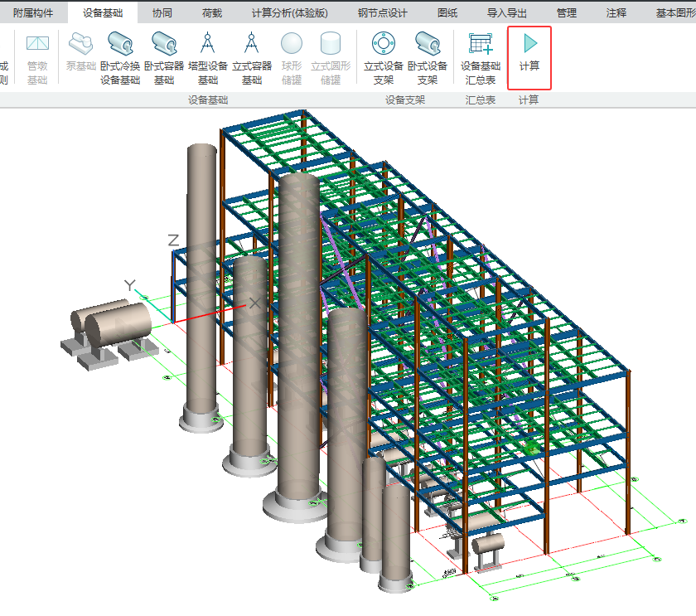Switch to the 附属构件 tab
The width and height of the screenshot is (696, 616).
(x=33, y=13)
